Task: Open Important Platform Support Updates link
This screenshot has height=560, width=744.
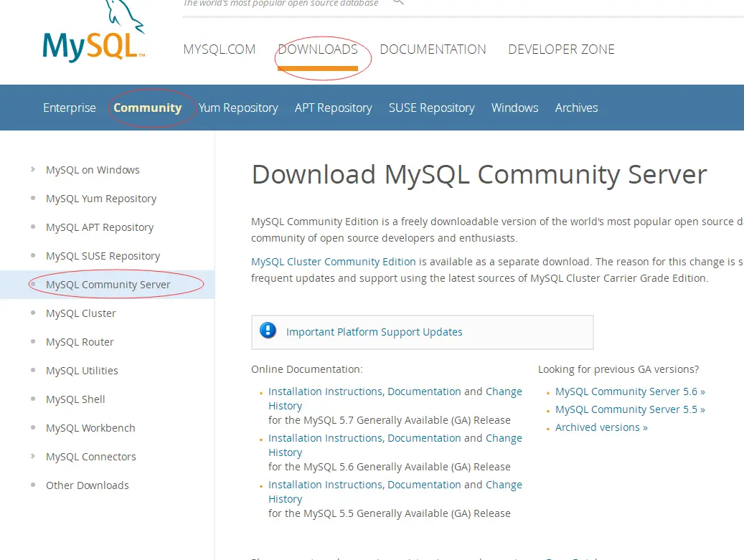Action: 374,332
